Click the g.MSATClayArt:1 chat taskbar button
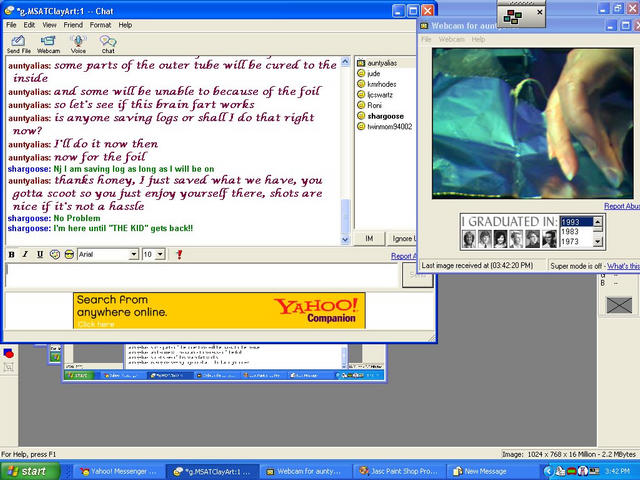640x480 pixels. click(x=212, y=471)
